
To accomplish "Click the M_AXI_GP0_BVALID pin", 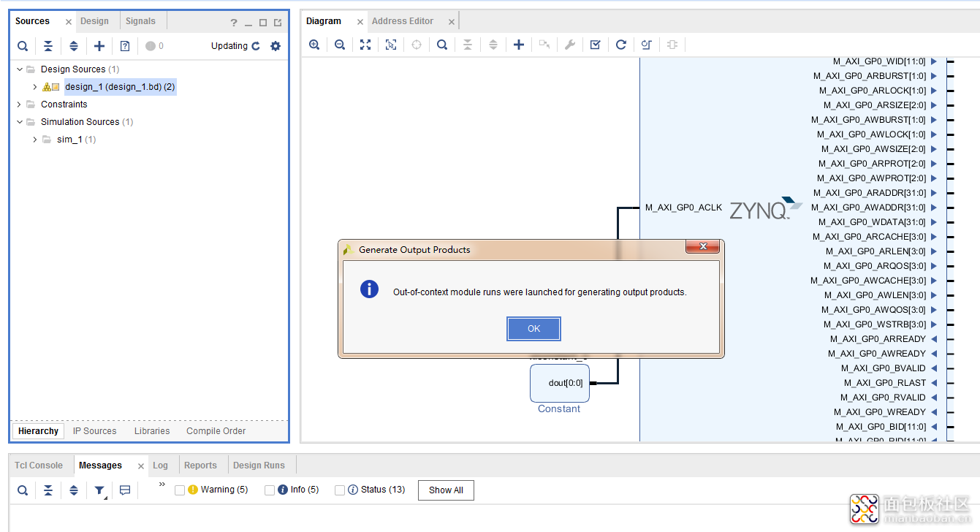I will point(883,368).
